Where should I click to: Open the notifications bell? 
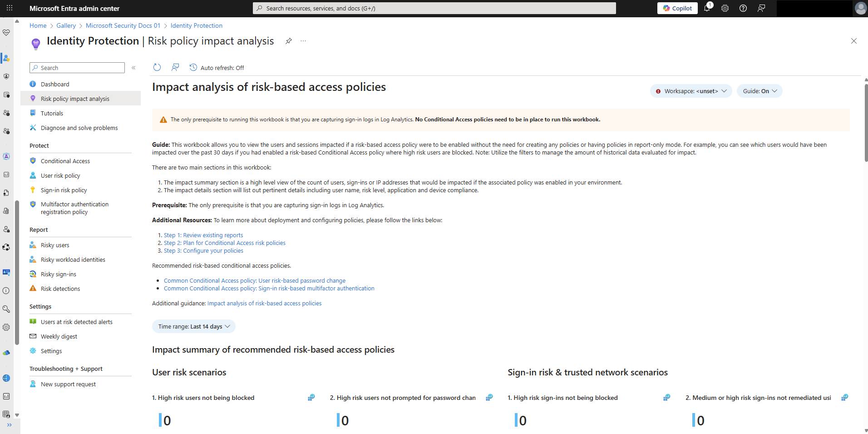pyautogui.click(x=707, y=8)
